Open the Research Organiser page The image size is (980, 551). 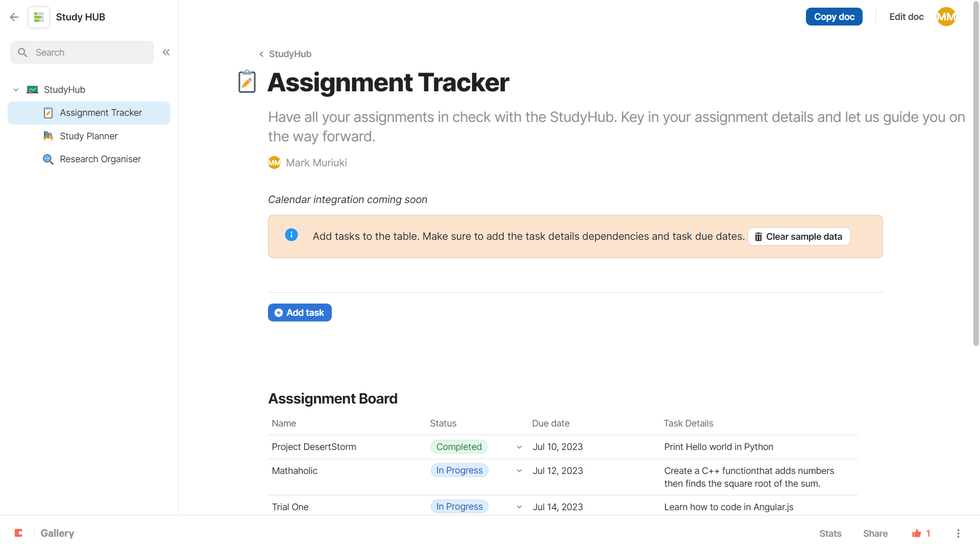(x=100, y=159)
